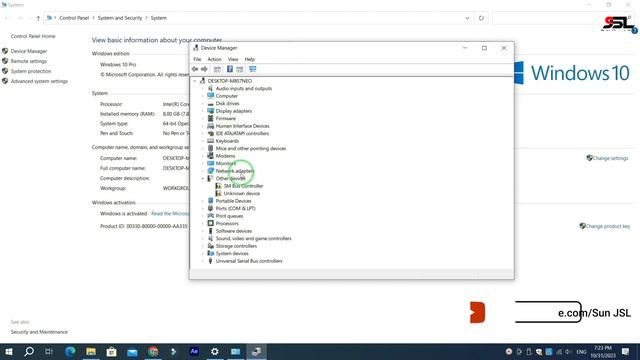
Task: Open the blue Help toolbar icon
Action: click(230, 69)
